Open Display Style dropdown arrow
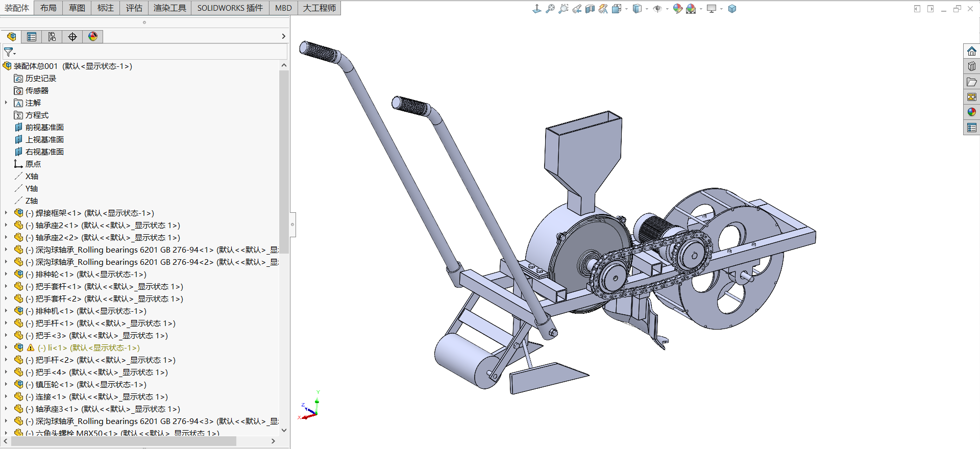This screenshot has height=449, width=980. [647, 9]
